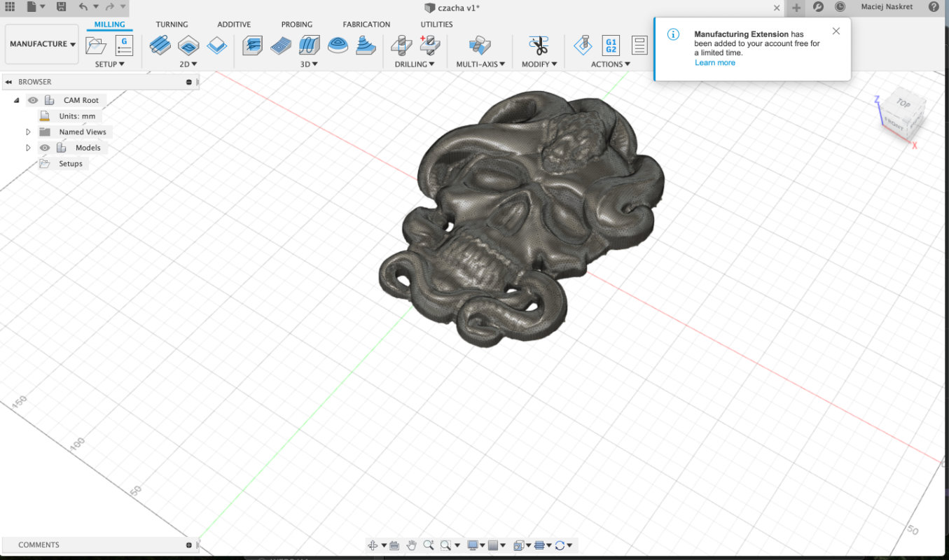Viewport: 949px width, 560px height.
Task: Open the MANUFACTURE workspace dropdown
Action: (x=42, y=44)
